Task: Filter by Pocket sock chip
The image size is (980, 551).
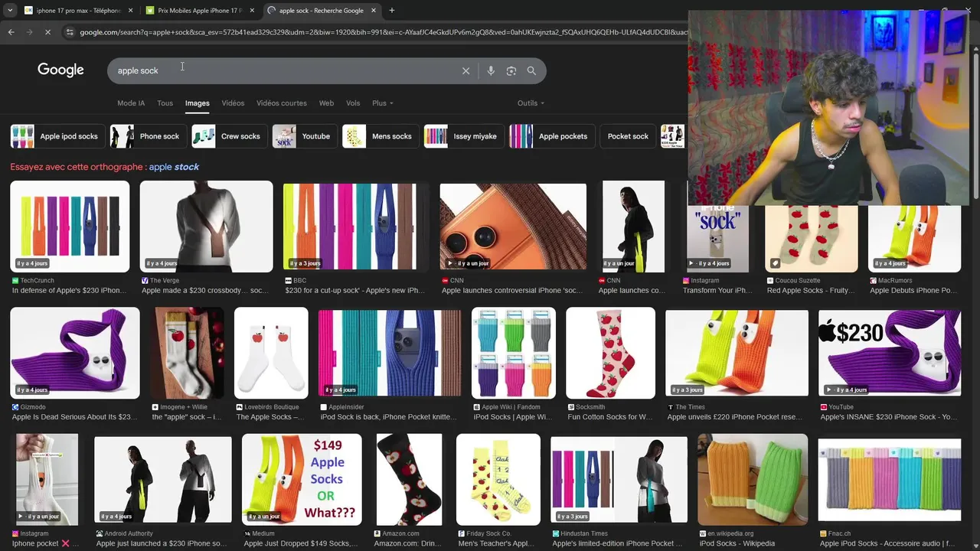Action: pos(628,136)
